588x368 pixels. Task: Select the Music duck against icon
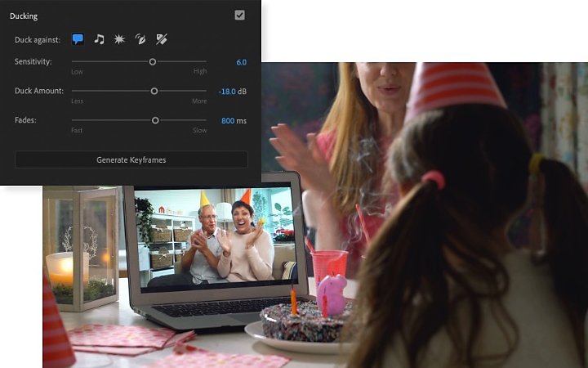pos(99,39)
